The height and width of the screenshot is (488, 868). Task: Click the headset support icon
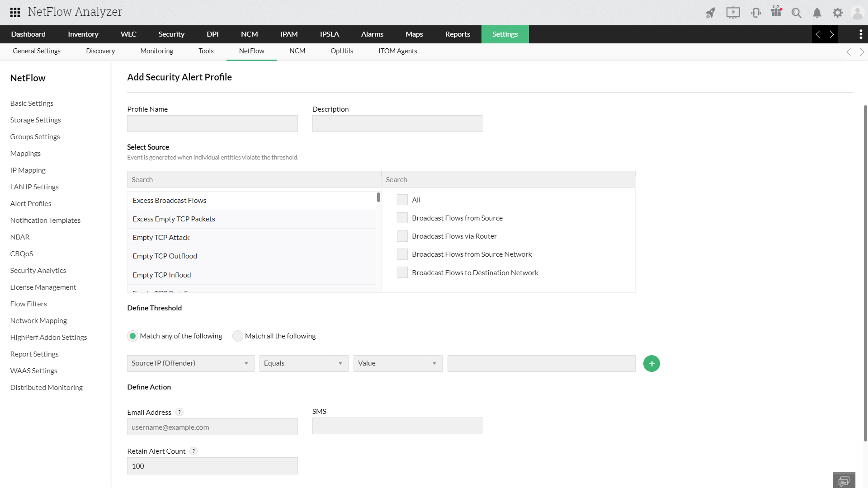point(755,13)
